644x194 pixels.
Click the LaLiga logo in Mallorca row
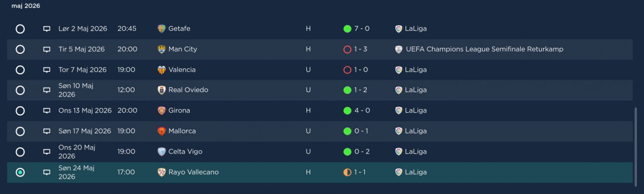[398, 131]
